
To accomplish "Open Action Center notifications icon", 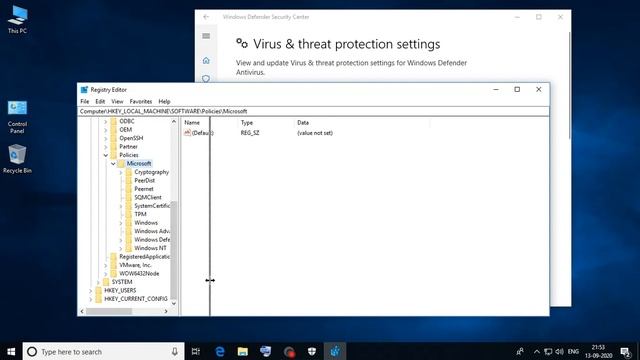I will click(x=625, y=351).
